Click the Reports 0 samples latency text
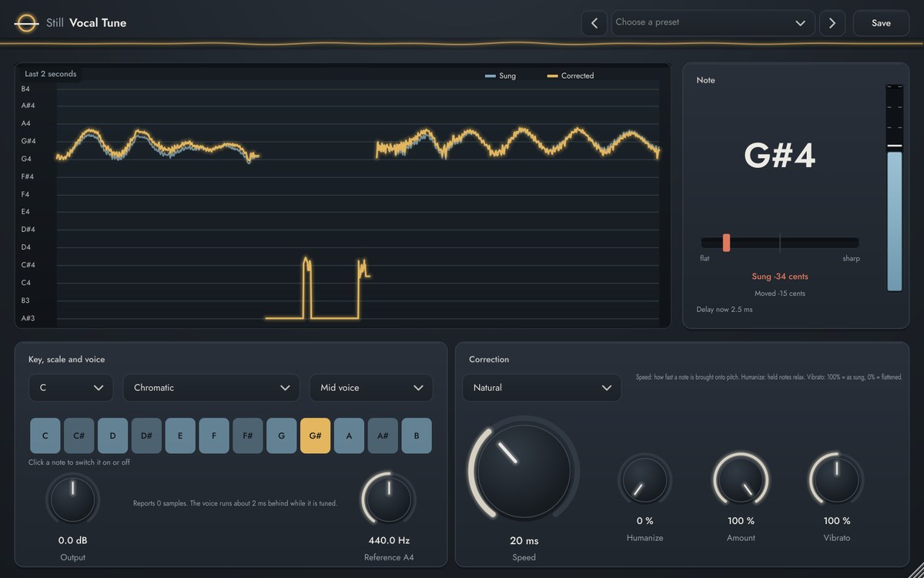The height and width of the screenshot is (578, 924). 235,503
